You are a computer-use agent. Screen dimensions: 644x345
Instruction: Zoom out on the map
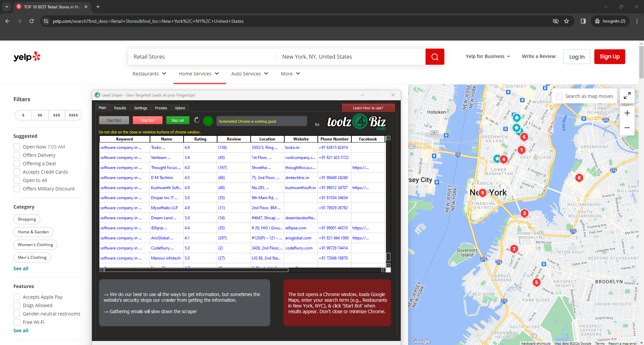(627, 128)
